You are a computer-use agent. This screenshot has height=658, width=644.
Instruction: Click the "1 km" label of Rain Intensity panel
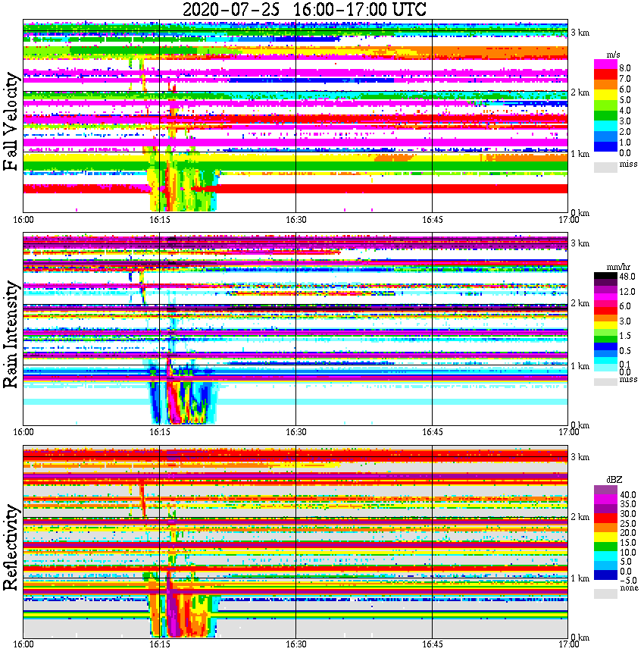(580, 366)
